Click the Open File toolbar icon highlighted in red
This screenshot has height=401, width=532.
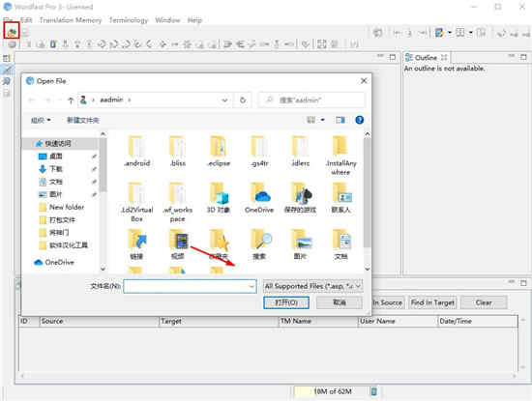[x=12, y=32]
